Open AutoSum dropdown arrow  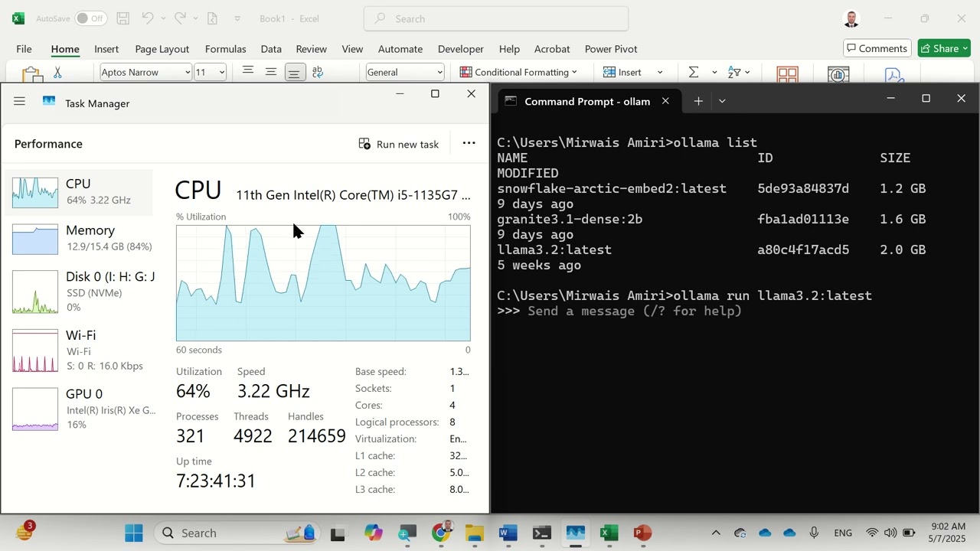pos(714,72)
